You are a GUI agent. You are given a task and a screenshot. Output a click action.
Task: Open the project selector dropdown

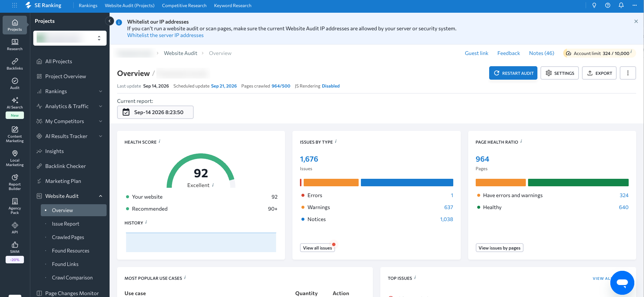tap(70, 38)
